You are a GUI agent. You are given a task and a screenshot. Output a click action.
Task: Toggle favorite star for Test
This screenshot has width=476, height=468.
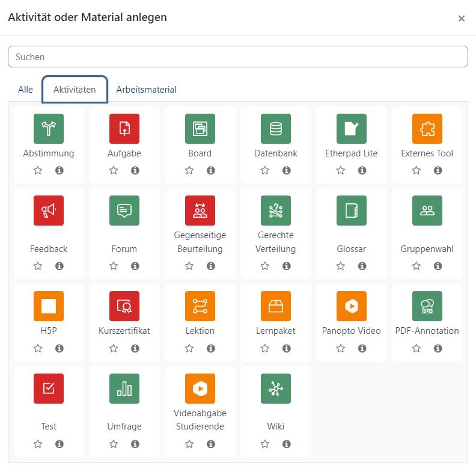(38, 444)
